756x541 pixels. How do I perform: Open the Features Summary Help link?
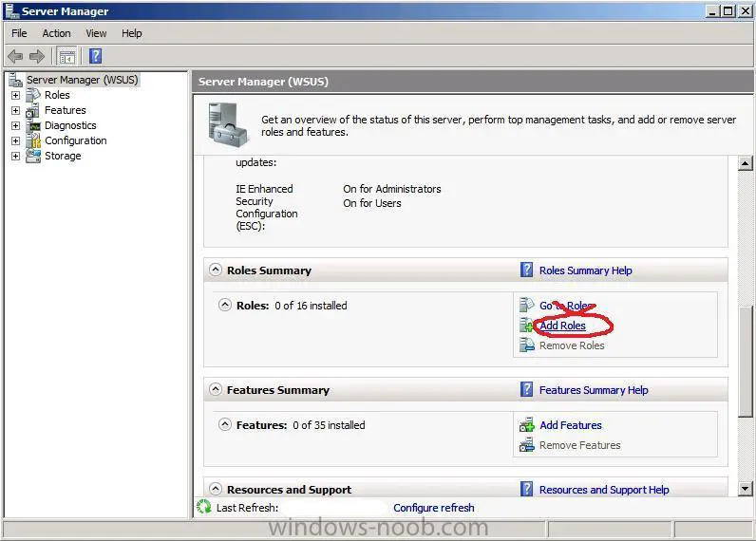point(594,390)
